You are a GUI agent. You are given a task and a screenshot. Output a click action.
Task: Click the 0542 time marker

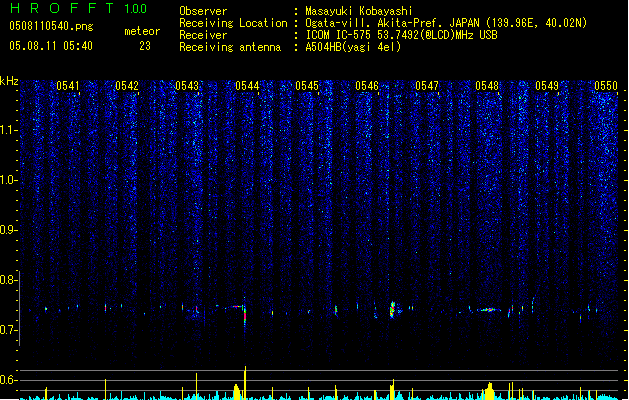pos(127,86)
